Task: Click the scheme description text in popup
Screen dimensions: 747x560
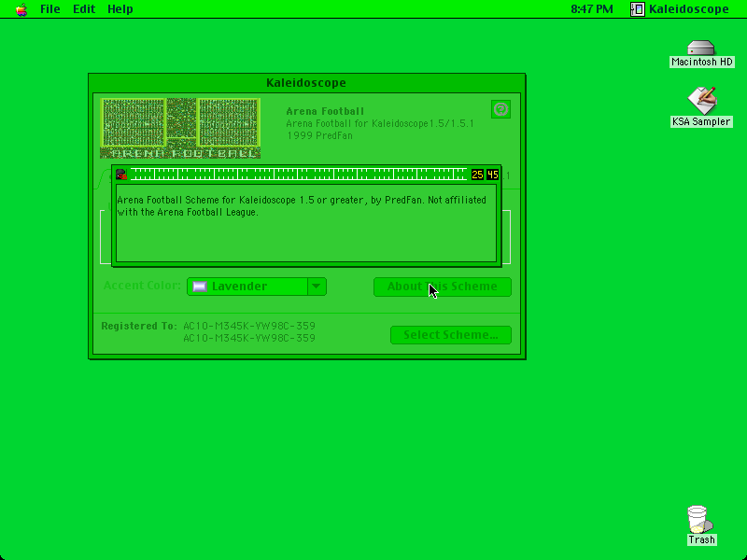Action: (x=302, y=205)
